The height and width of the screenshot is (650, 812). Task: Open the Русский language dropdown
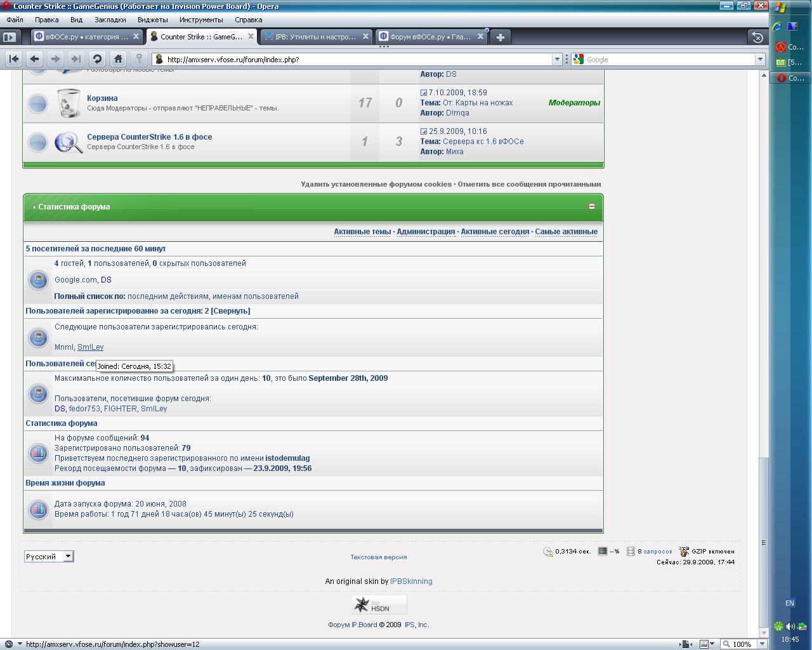[49, 557]
